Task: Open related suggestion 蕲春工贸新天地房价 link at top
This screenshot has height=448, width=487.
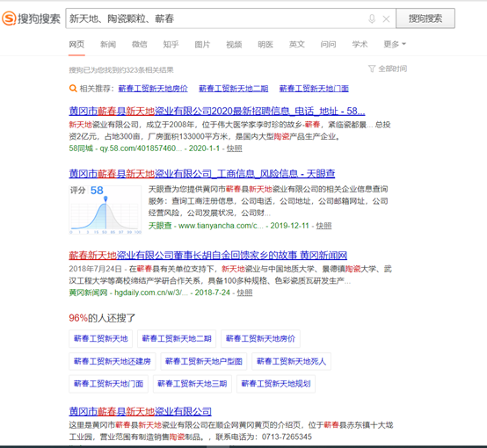Action: pos(153,89)
